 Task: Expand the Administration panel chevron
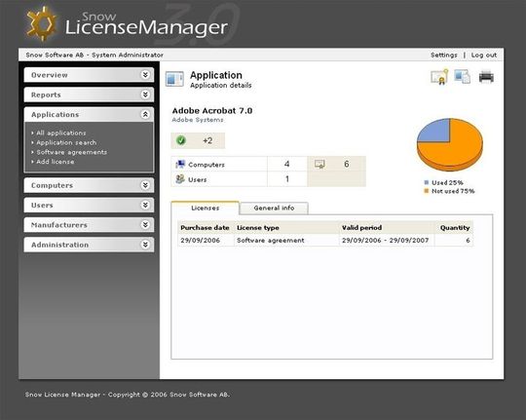coord(145,245)
